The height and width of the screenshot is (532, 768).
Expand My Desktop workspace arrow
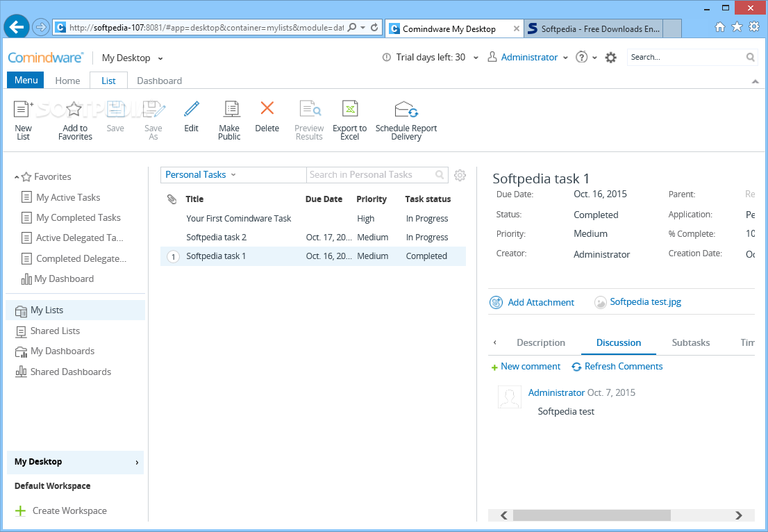[x=137, y=463]
